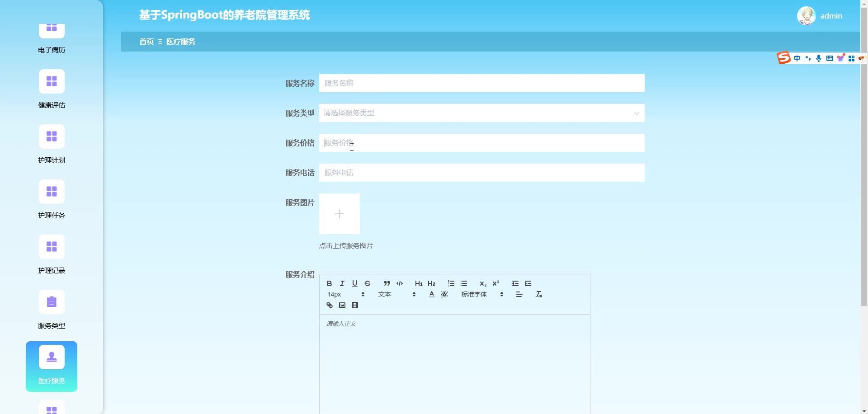Go to 首页 in the breadcrumb
868x414 pixels.
tap(146, 42)
